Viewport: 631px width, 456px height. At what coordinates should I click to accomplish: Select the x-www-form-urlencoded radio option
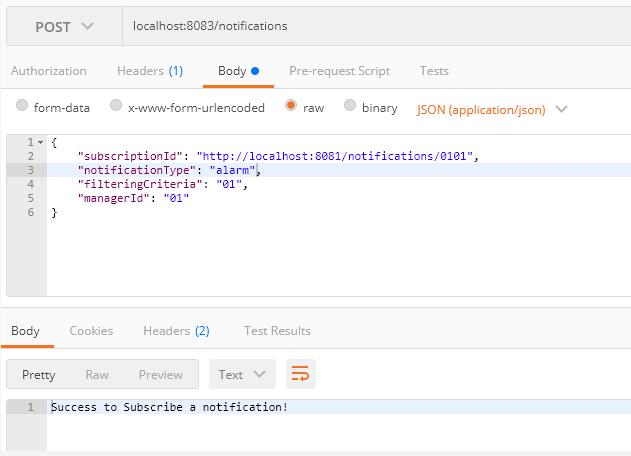(117, 106)
